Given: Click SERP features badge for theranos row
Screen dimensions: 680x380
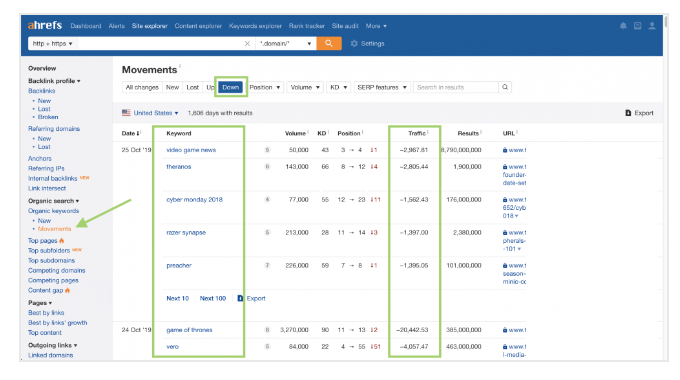Looking at the screenshot, I should [x=267, y=167].
